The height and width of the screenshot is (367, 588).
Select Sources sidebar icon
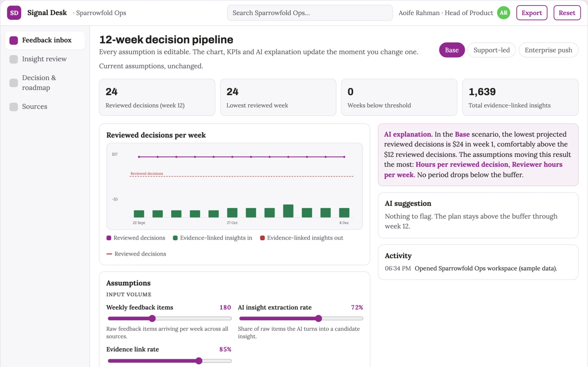tap(14, 107)
